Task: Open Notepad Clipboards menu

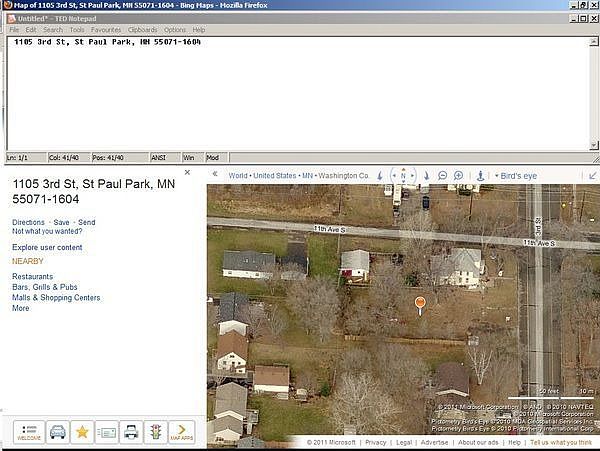Action: click(x=143, y=30)
